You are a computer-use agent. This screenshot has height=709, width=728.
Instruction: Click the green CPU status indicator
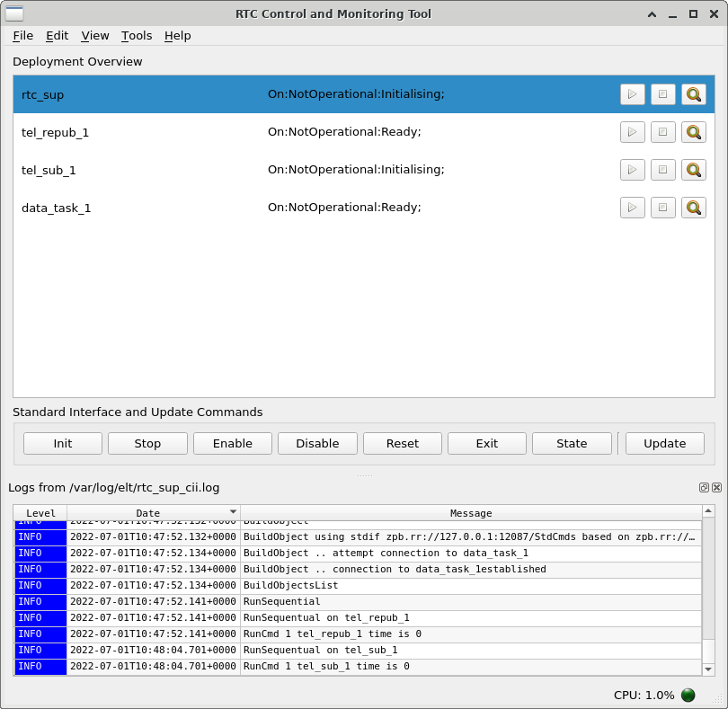(688, 695)
